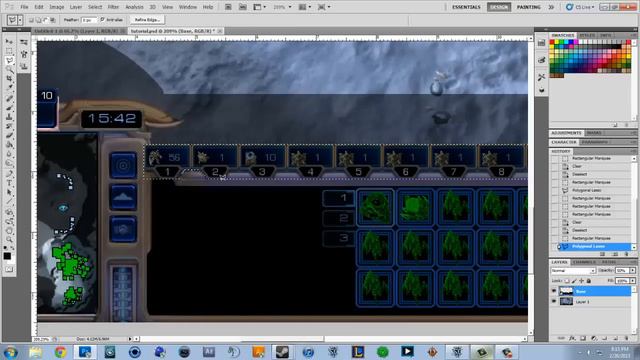Launch Mini Bridge from the application bar icon

[x=242, y=7]
